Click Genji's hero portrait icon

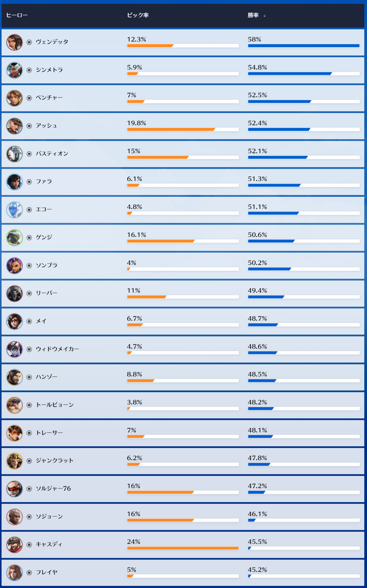[14, 238]
